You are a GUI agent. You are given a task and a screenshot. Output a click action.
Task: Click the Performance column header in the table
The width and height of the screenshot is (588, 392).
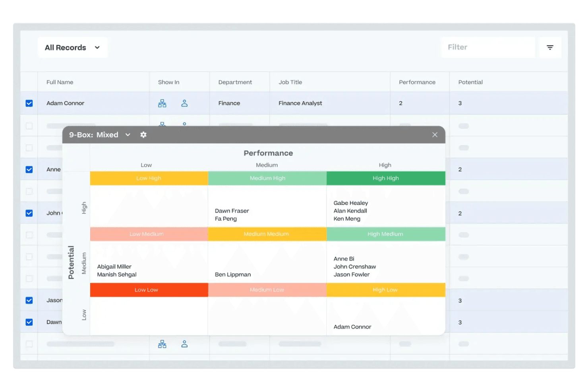pyautogui.click(x=417, y=82)
